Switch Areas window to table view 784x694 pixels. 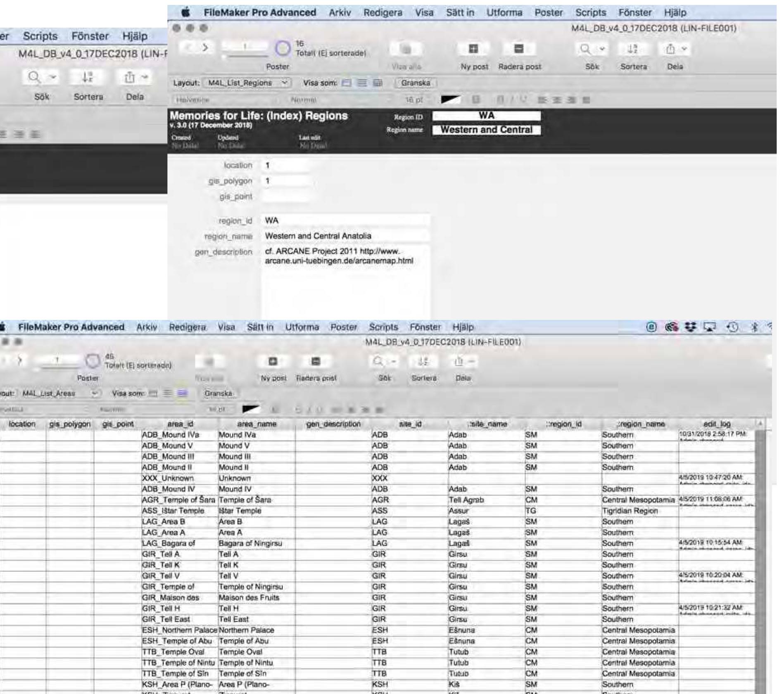182,393
